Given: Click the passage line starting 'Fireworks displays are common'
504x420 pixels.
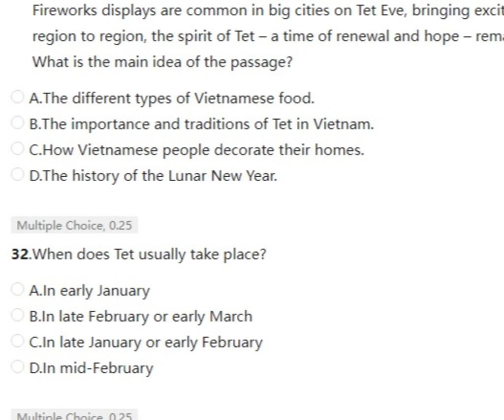Looking at the screenshot, I should tap(266, 10).
